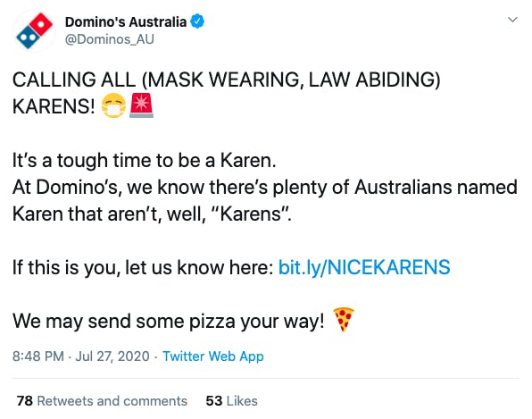Click the number 78 retweet count

tap(24, 401)
